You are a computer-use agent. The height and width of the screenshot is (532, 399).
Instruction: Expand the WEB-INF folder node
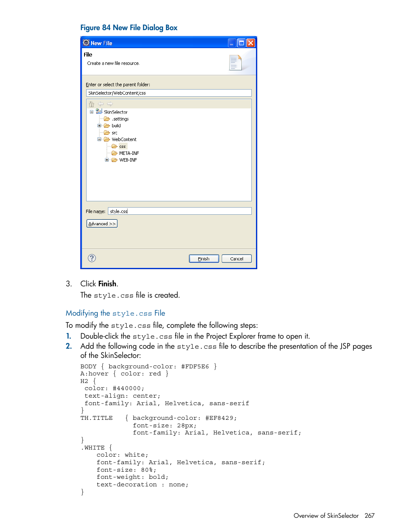(107, 160)
